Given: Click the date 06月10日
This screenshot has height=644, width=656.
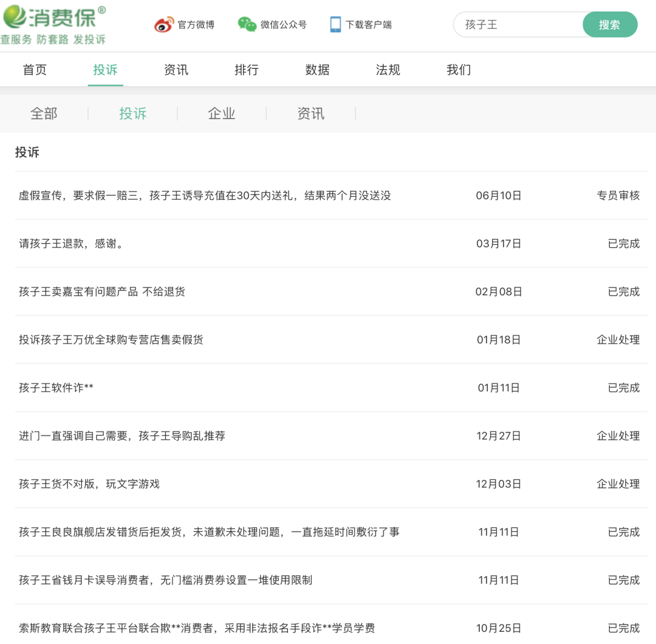Looking at the screenshot, I should [x=499, y=196].
